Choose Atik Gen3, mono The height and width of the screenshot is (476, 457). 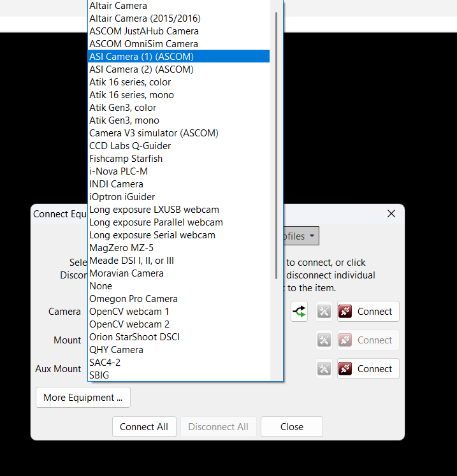pyautogui.click(x=178, y=120)
